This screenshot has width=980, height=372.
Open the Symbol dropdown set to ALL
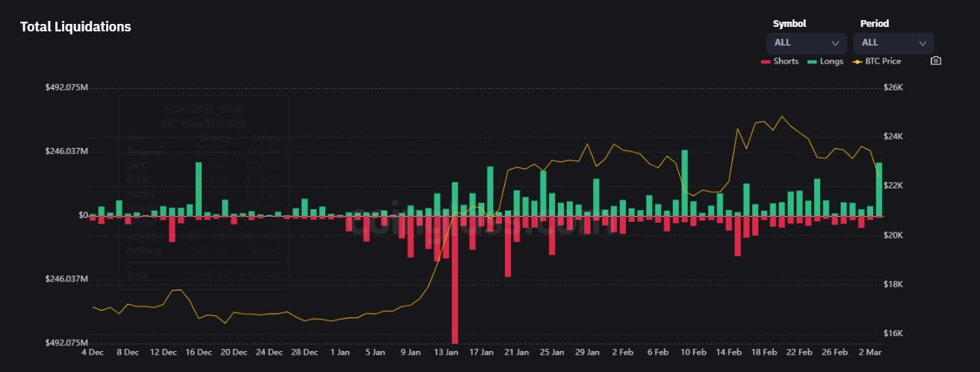807,43
